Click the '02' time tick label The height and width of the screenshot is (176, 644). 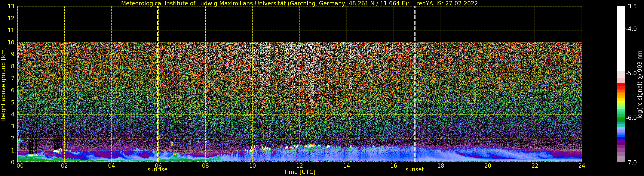click(x=64, y=166)
